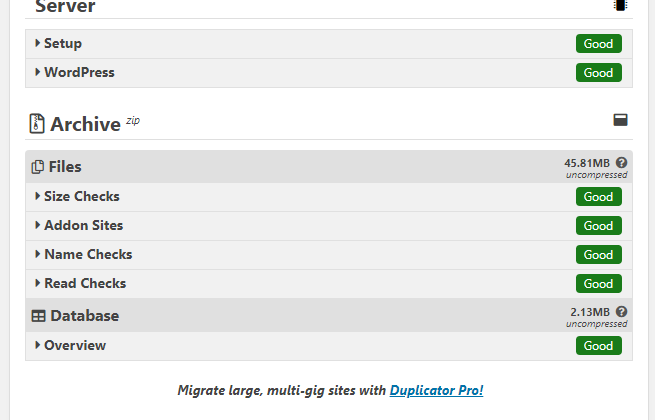This screenshot has height=420, width=655.
Task: Click the Files section header
Action: (329, 167)
